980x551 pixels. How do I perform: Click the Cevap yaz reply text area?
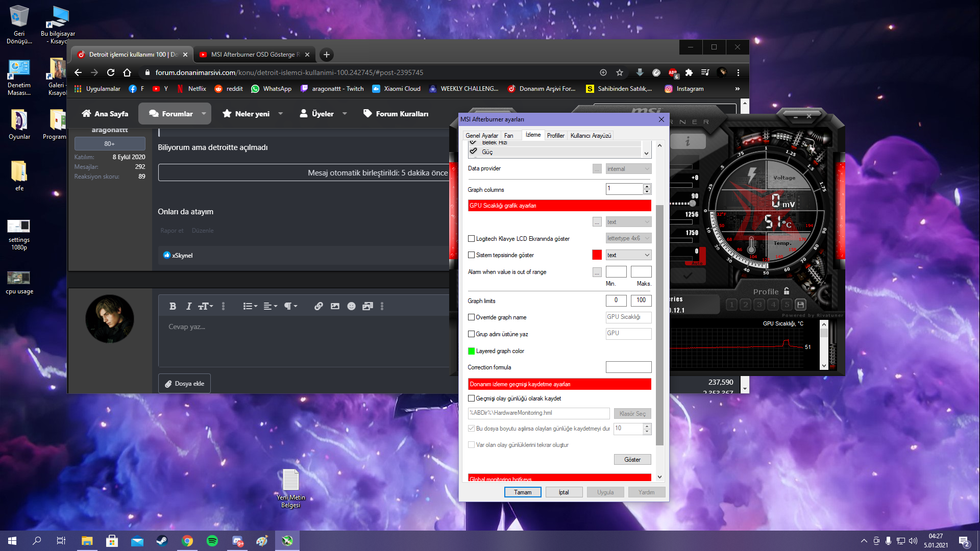click(303, 342)
